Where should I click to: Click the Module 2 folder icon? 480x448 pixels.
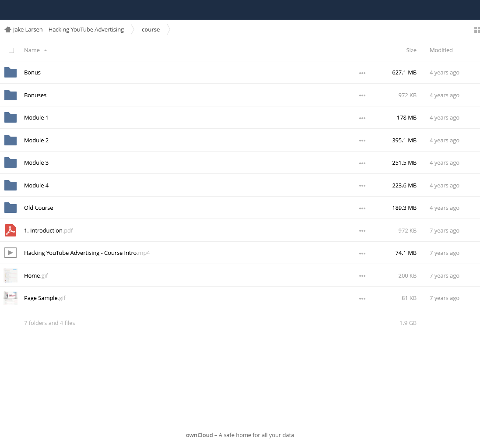(x=11, y=140)
